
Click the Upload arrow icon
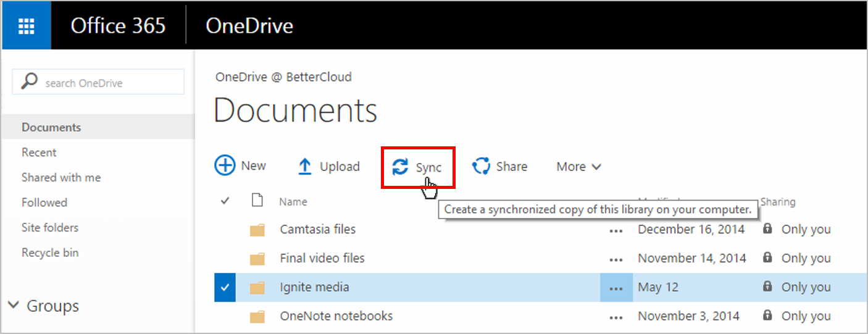pos(304,167)
